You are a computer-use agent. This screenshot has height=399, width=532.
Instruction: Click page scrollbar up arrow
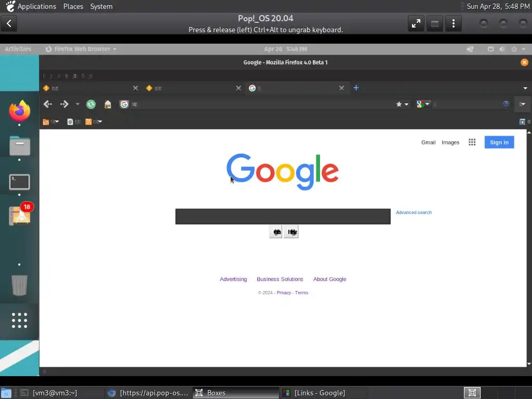[x=528, y=132]
